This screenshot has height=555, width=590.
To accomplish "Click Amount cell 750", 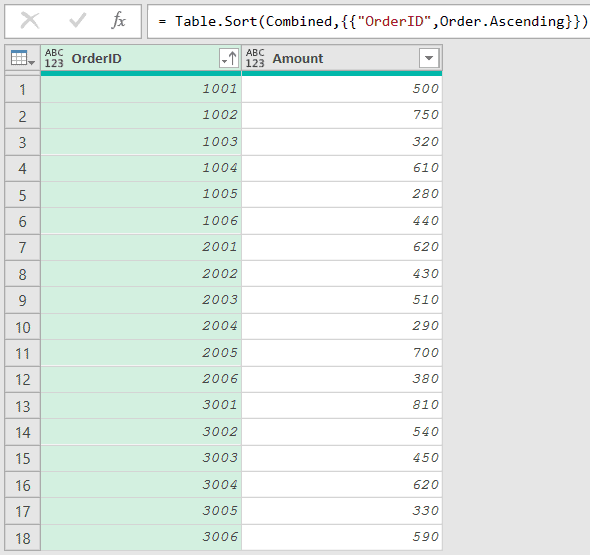I will click(x=342, y=116).
